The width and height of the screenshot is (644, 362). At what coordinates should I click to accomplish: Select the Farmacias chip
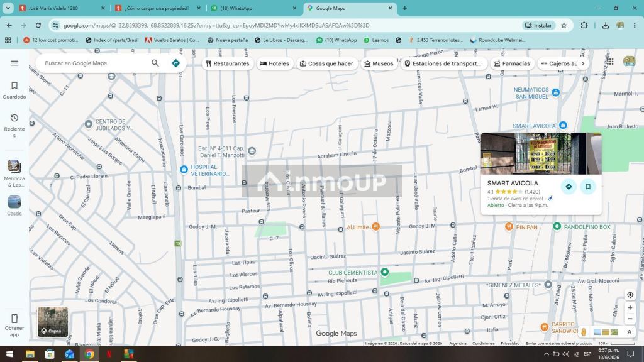click(512, 63)
